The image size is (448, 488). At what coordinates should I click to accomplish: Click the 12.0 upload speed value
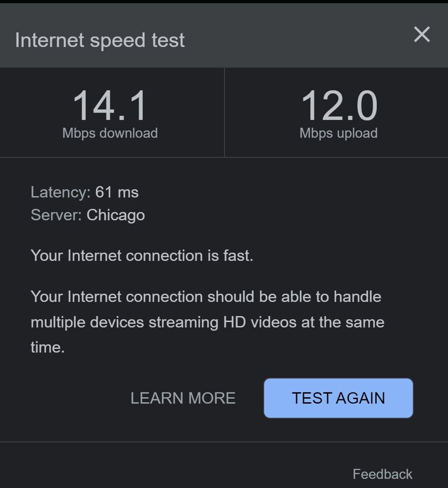pos(339,106)
